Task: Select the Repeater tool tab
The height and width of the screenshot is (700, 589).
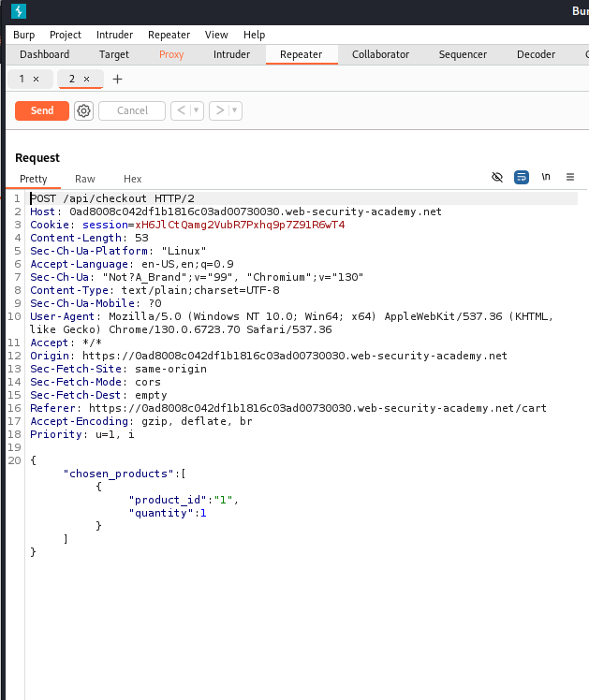Action: pos(301,54)
